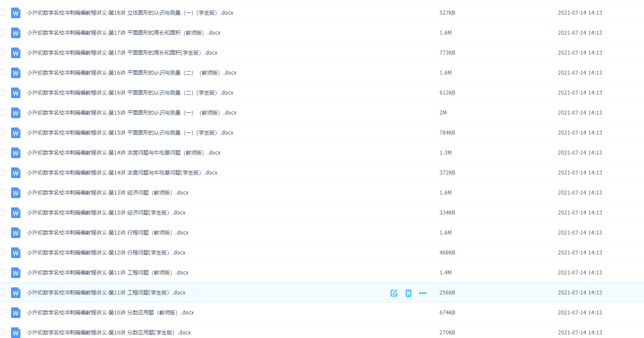
Task: Click the Word icon of 第10讲 分数应用题(学生版)
Action: [16, 332]
